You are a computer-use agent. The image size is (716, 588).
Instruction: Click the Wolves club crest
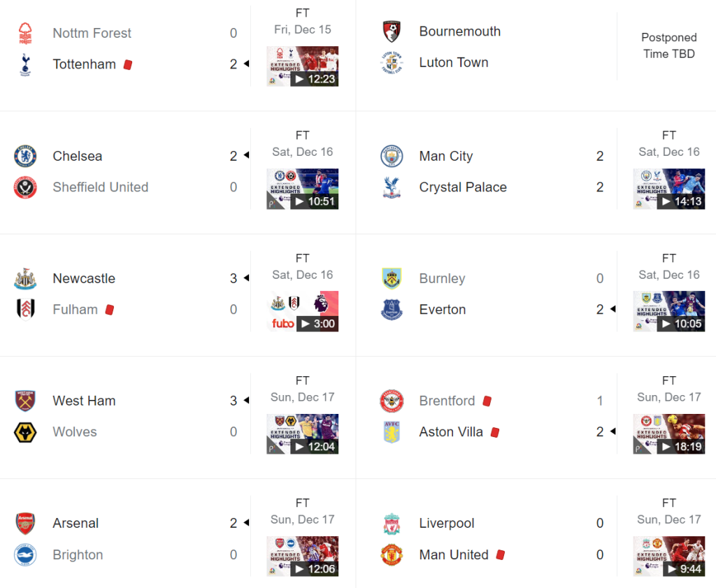tap(25, 432)
